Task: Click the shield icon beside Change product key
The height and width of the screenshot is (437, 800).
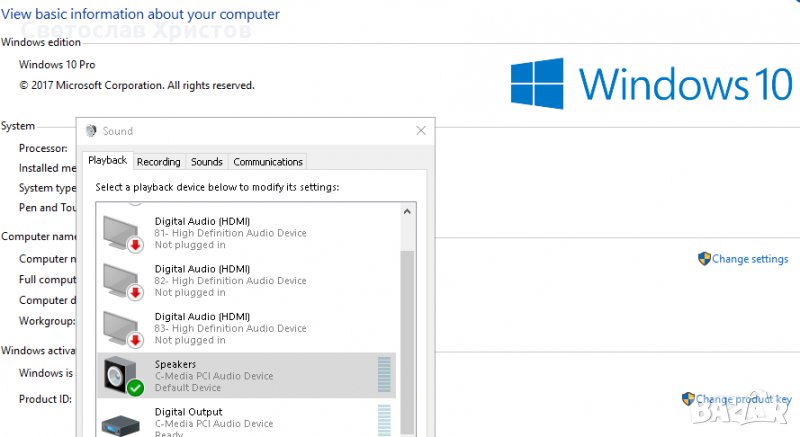Action: (688, 398)
